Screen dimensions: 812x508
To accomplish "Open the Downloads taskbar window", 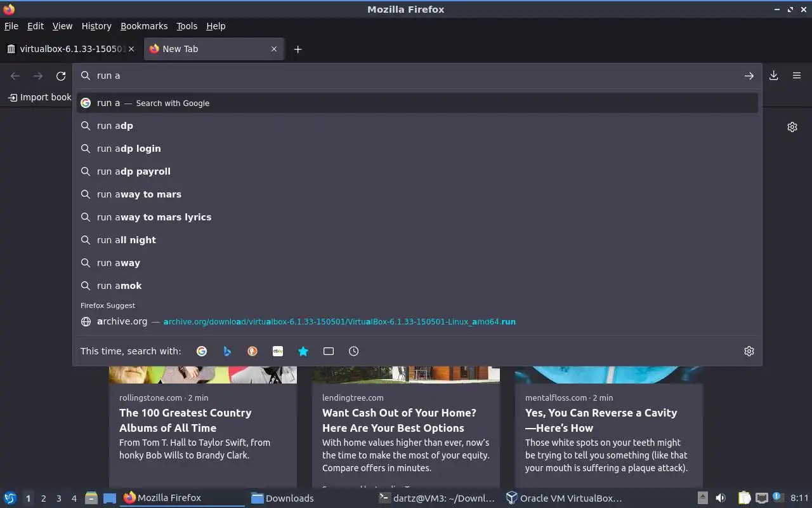I will tap(308, 498).
